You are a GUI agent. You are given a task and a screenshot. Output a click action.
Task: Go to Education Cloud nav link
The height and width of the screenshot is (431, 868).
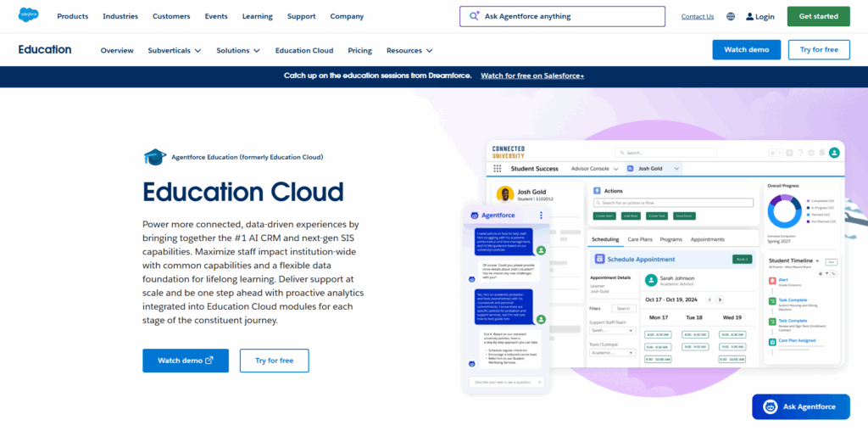304,50
